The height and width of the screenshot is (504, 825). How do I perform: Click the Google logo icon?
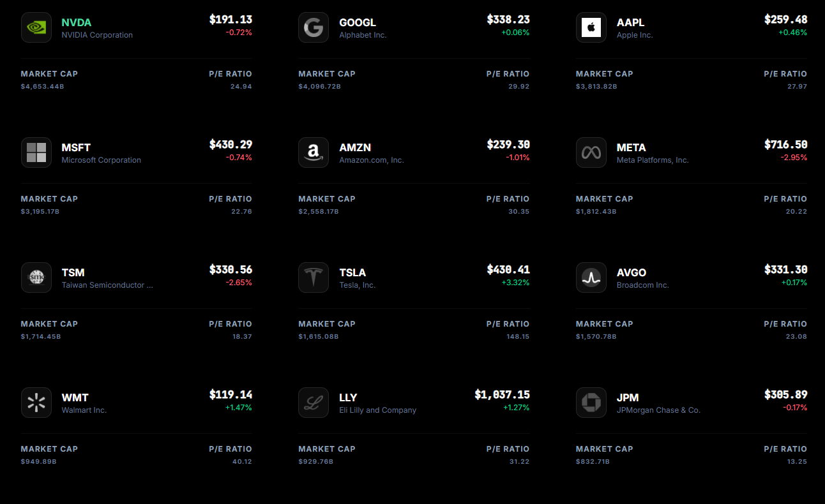314,27
